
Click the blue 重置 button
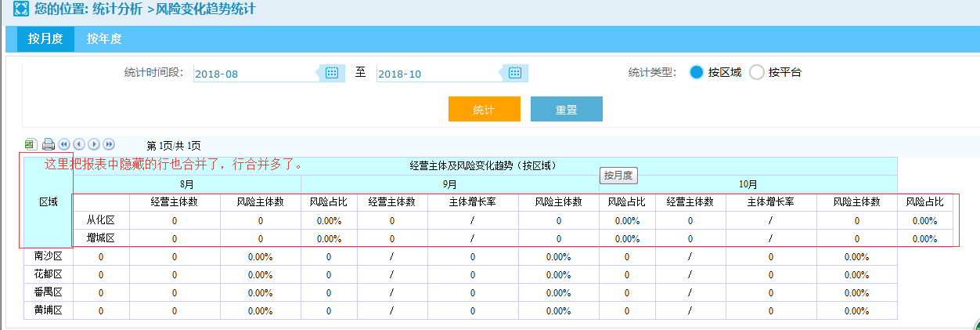pyautogui.click(x=566, y=110)
